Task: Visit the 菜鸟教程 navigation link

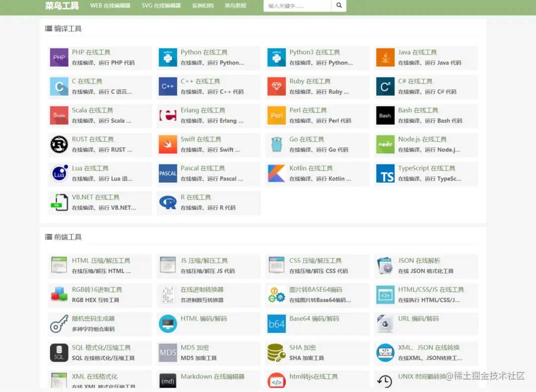Action: (x=235, y=6)
